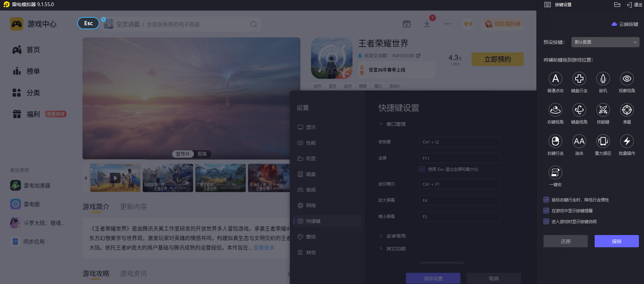644x284 pixels.
Task: Click the 立即预约 reserve button
Action: [498, 59]
